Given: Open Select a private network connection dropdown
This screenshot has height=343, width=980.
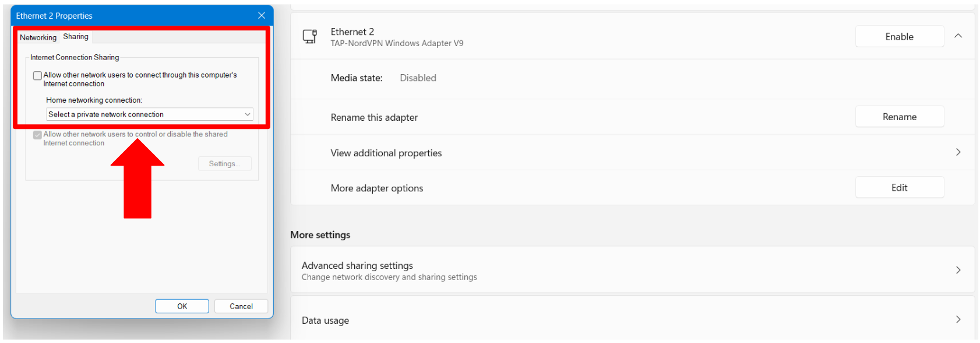Looking at the screenshot, I should 150,114.
